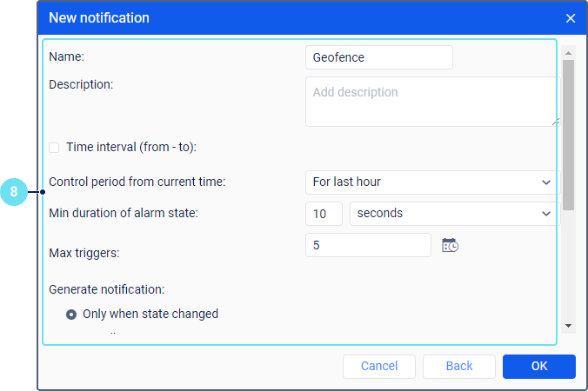Select Only when state changed option
This screenshot has width=588, height=391.
point(71,315)
